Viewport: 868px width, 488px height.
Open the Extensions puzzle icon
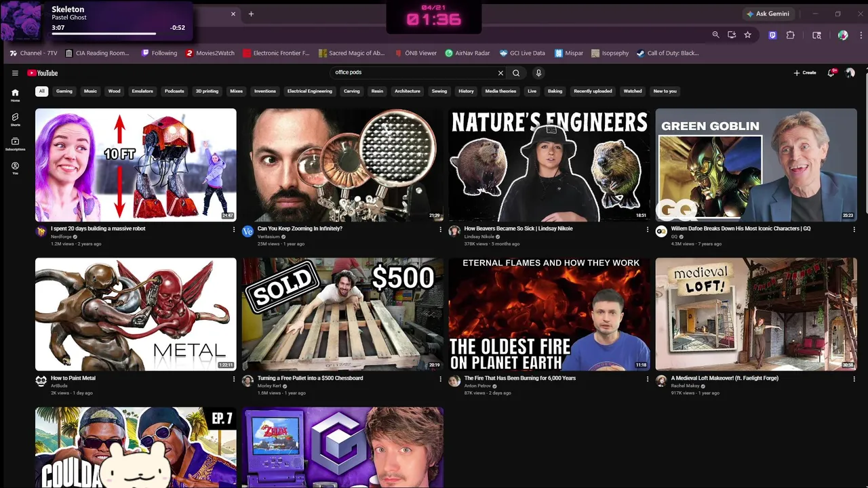tap(791, 35)
